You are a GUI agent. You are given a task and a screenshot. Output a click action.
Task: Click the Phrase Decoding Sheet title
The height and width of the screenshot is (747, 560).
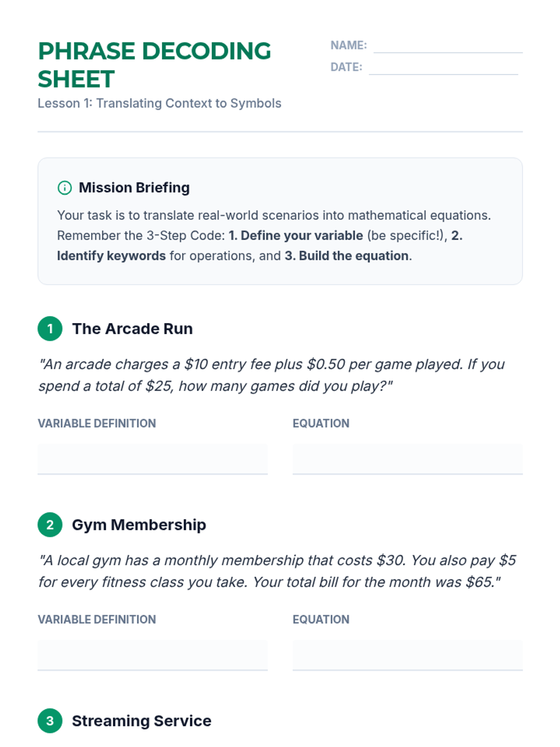click(x=154, y=64)
